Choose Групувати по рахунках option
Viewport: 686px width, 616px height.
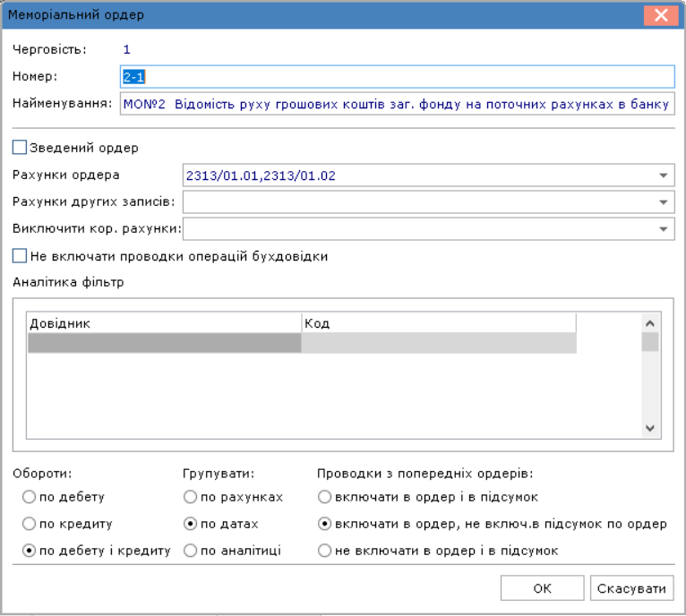tap(191, 497)
